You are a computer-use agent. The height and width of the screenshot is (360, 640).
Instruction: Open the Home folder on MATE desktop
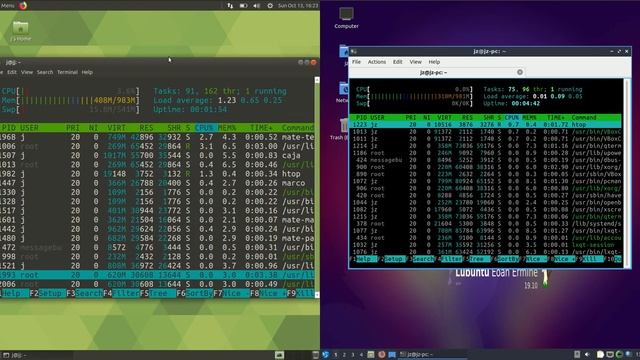[20, 31]
